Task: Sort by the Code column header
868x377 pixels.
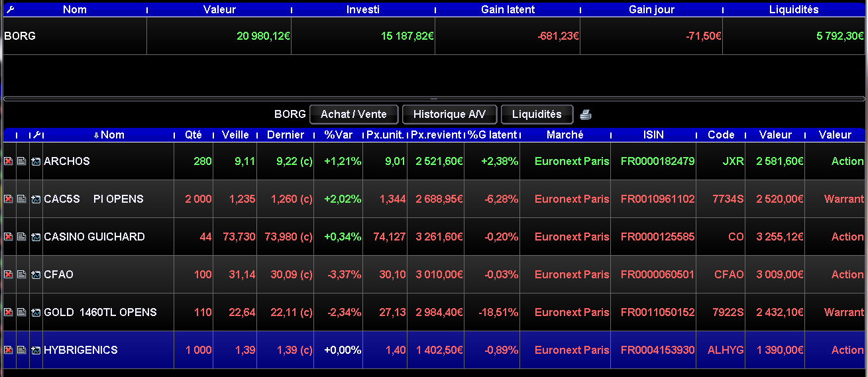Action: 721,135
